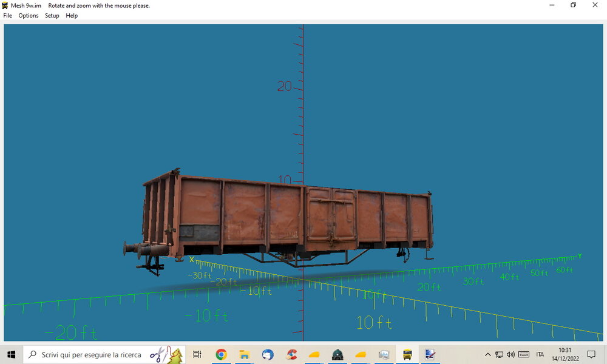The height and width of the screenshot is (364, 607).
Task: Open the File menu
Action: point(7,16)
